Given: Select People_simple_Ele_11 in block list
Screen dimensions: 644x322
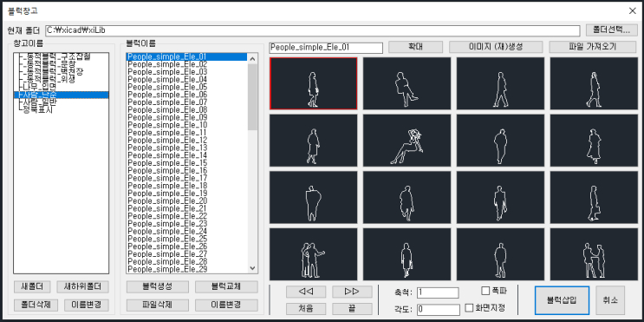Looking at the screenshot, I should 187,133.
